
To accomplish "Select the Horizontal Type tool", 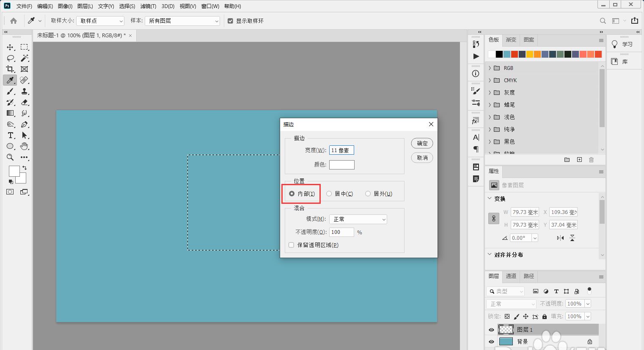I will point(10,135).
